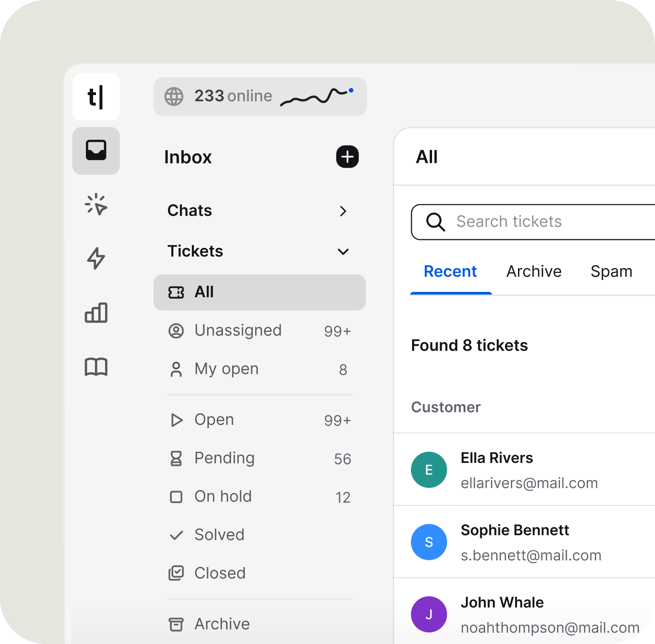Click the app logo icon
The width and height of the screenshot is (655, 644).
point(96,97)
